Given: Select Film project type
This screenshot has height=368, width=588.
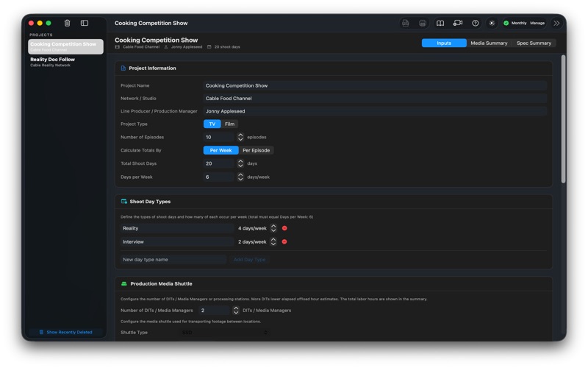Looking at the screenshot, I should point(229,124).
